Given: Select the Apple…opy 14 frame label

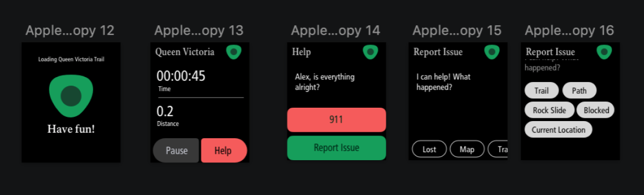Looking at the screenshot, I should [336, 31].
